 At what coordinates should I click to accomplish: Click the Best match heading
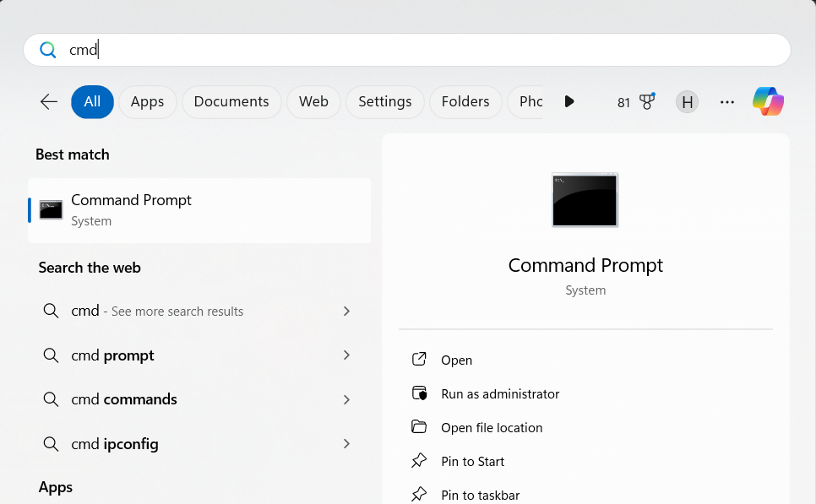click(x=73, y=154)
